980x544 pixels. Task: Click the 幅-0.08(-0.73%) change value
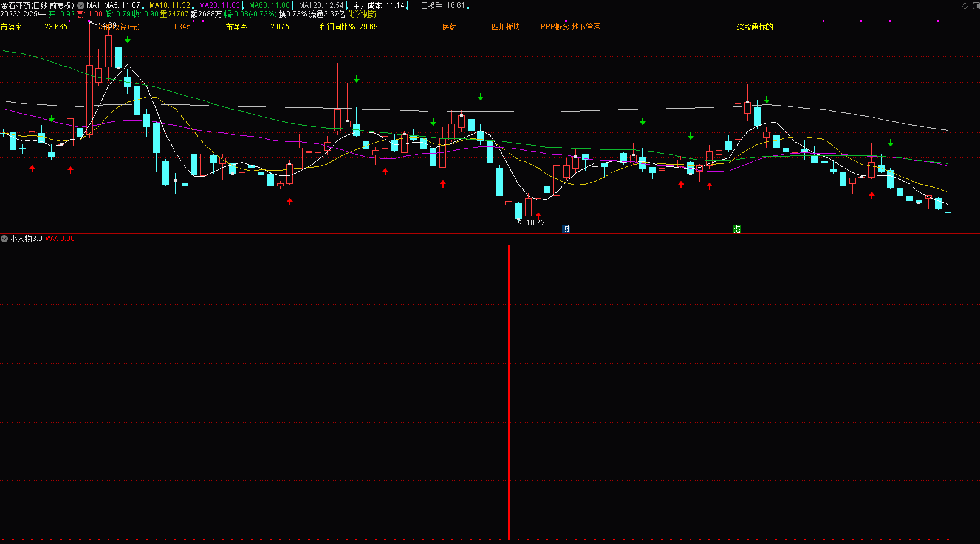pyautogui.click(x=250, y=14)
